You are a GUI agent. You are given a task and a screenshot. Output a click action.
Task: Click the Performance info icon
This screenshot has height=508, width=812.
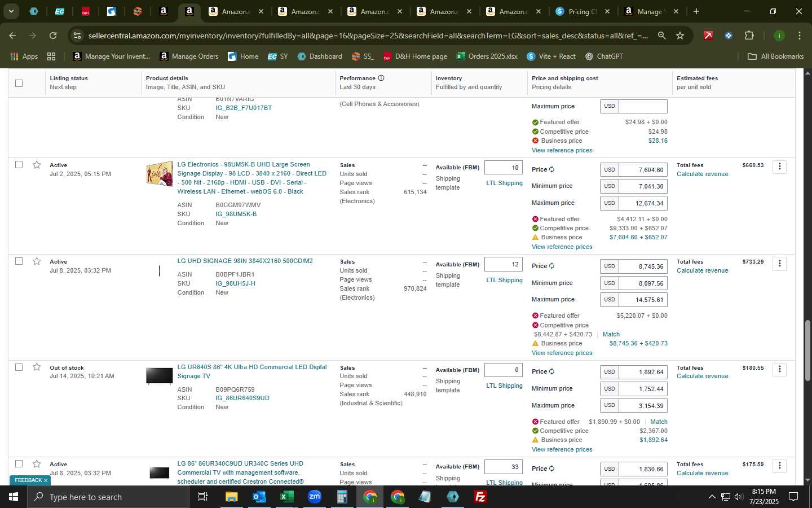click(x=381, y=78)
